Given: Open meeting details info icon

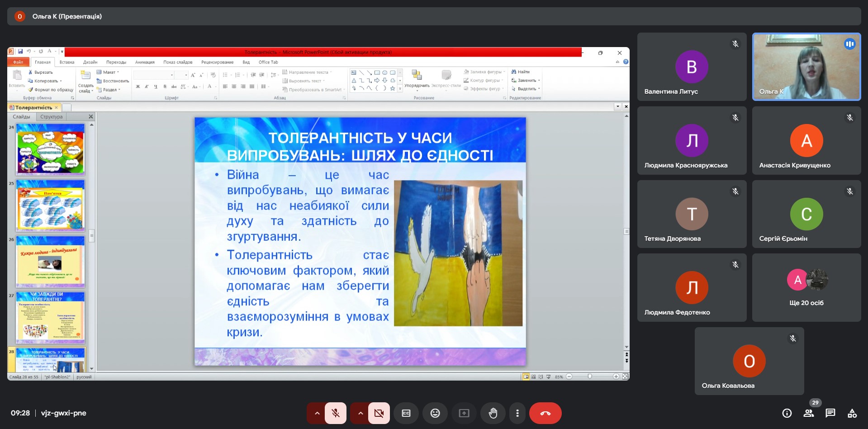Looking at the screenshot, I should point(787,413).
